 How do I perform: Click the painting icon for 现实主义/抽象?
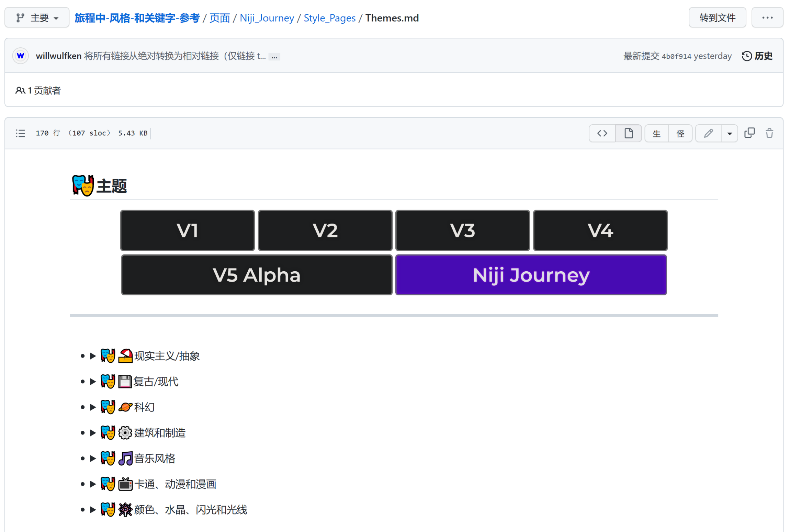click(x=125, y=356)
